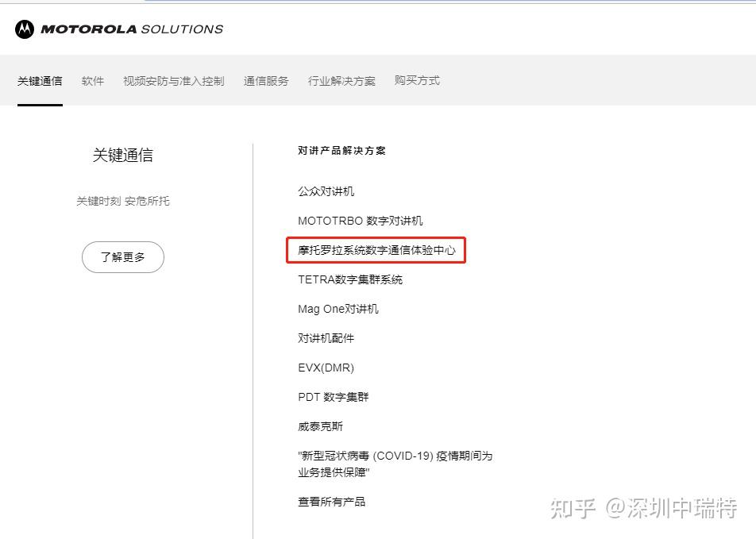Screen dimensions: 756x539
Task: Click the 关键时刻 安危所托 tagline
Action: pyautogui.click(x=123, y=201)
